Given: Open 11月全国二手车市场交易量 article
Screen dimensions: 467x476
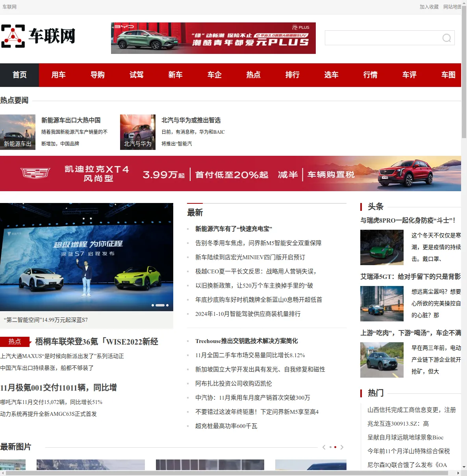Looking at the screenshot, I should 250,355.
